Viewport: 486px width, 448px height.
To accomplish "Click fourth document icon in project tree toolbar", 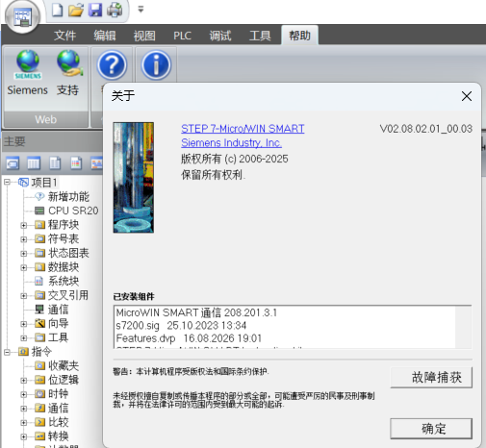I will point(76,163).
